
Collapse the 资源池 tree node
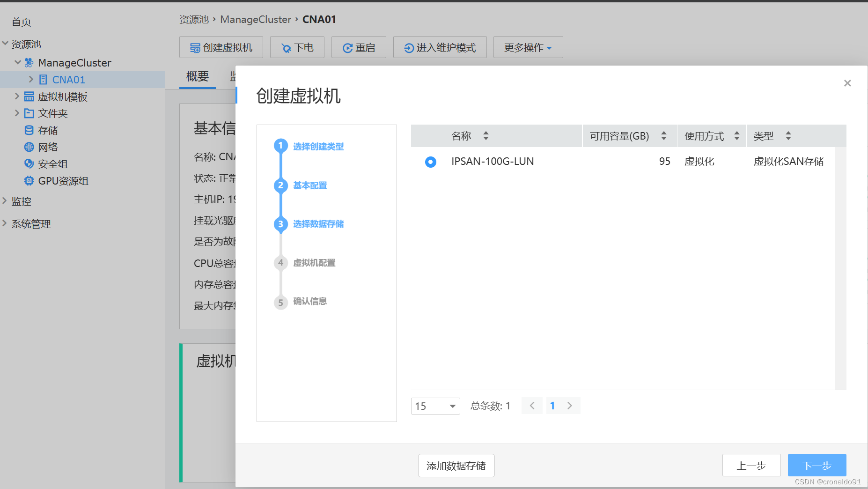click(x=5, y=44)
